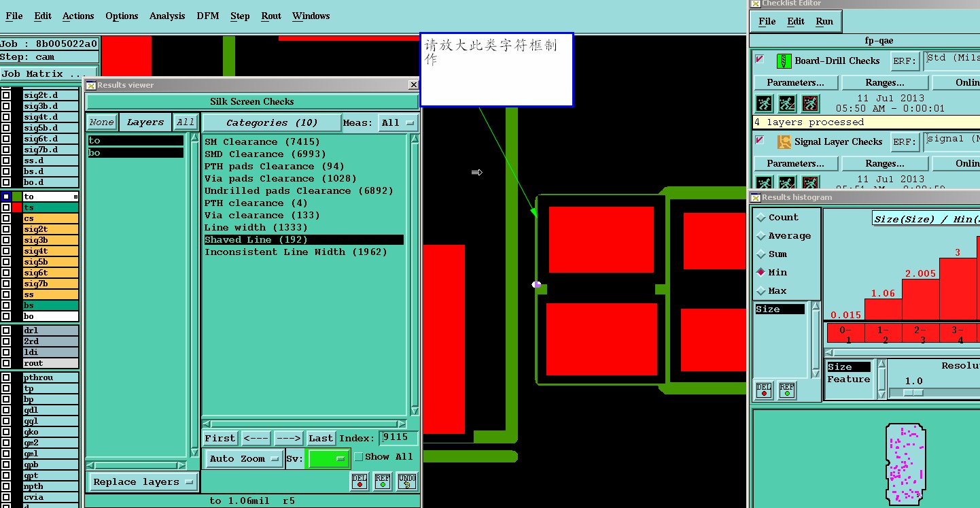Click the Last result button
The image size is (980, 508).
pos(321,439)
